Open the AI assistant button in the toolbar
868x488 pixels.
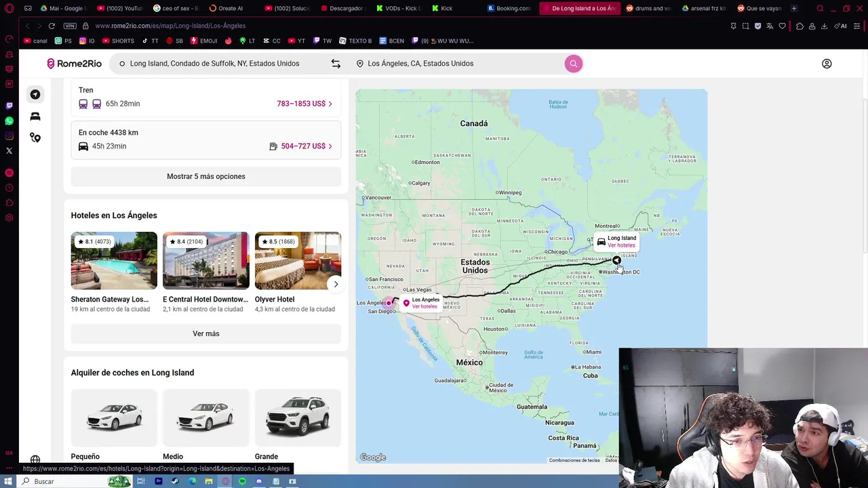tap(840, 26)
